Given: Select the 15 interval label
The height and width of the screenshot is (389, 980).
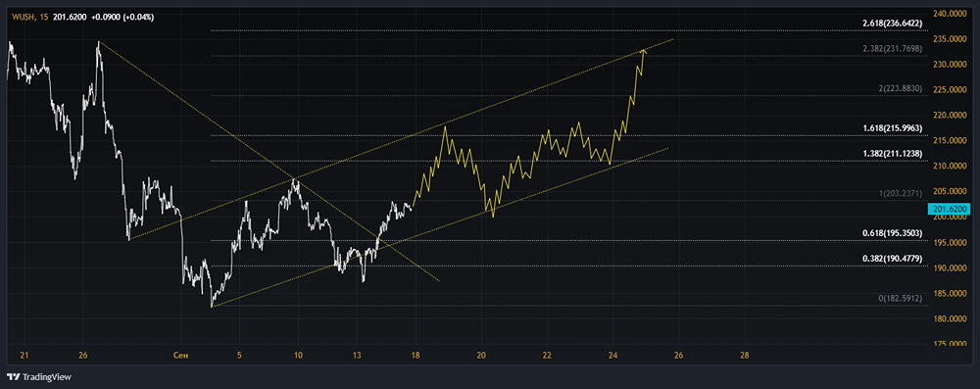Looking at the screenshot, I should pos(43,17).
